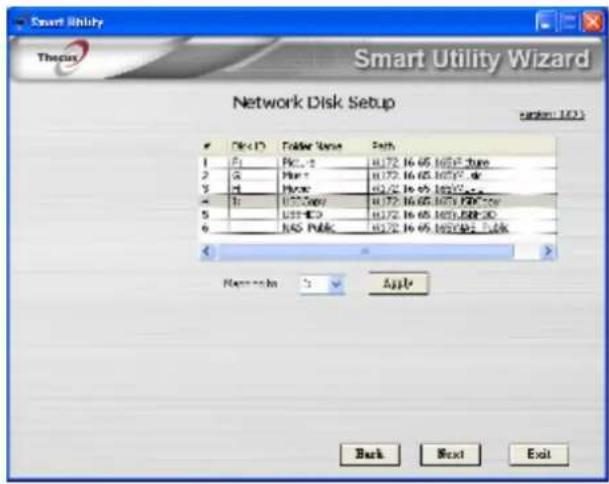Click the Apply button
This screenshot has height=484, width=609.
tap(398, 284)
